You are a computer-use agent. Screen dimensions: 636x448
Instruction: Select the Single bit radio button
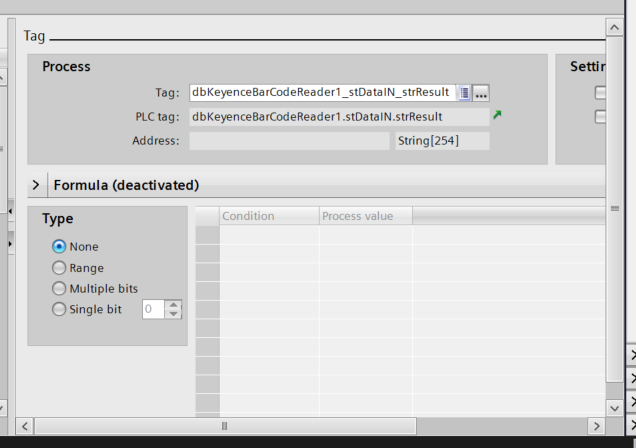[x=59, y=309]
